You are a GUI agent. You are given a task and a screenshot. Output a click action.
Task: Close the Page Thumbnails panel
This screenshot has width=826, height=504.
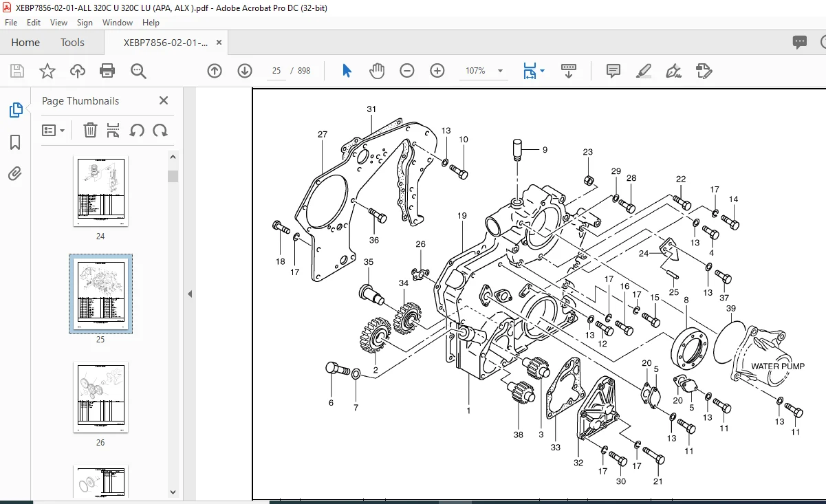click(x=164, y=100)
